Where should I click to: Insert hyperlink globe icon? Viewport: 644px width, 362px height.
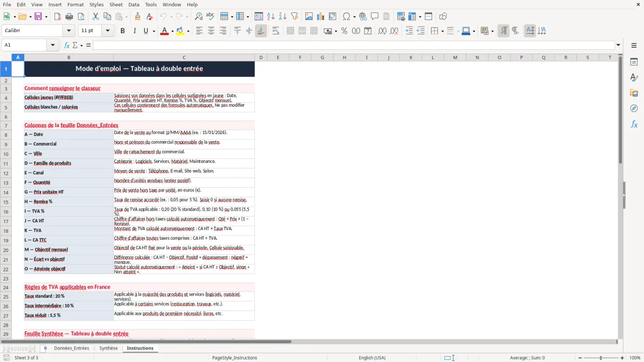(363, 17)
